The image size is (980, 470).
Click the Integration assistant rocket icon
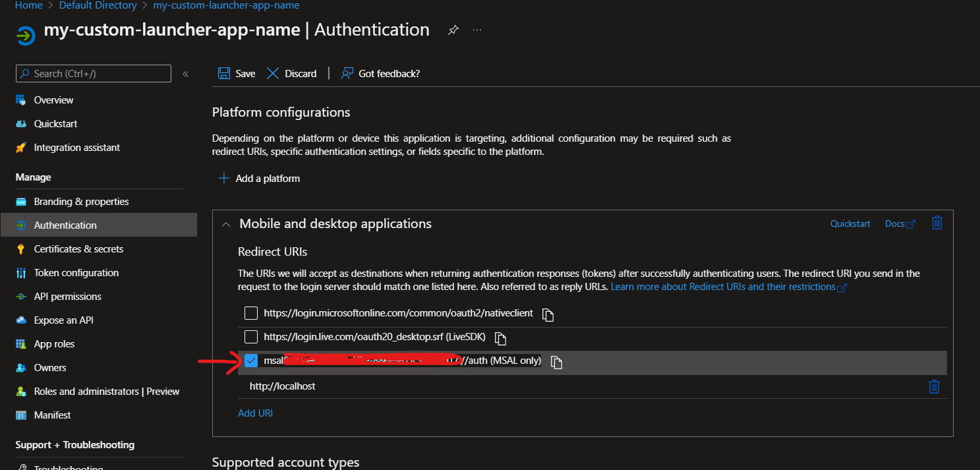coord(21,148)
